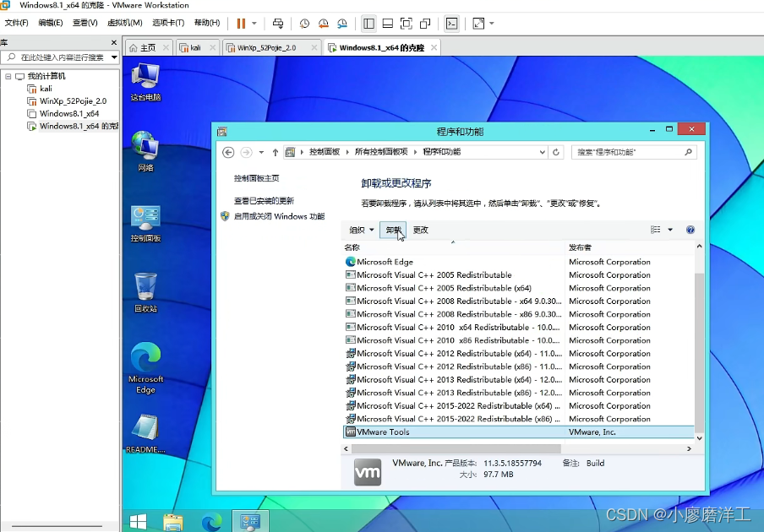Close the library sidebar panel

[x=114, y=43]
